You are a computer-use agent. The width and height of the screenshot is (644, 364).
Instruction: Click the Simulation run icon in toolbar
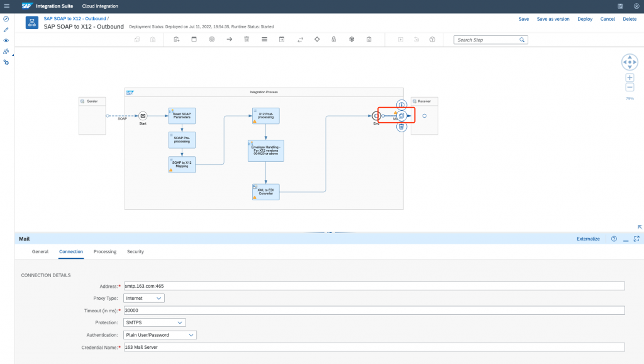pos(401,40)
